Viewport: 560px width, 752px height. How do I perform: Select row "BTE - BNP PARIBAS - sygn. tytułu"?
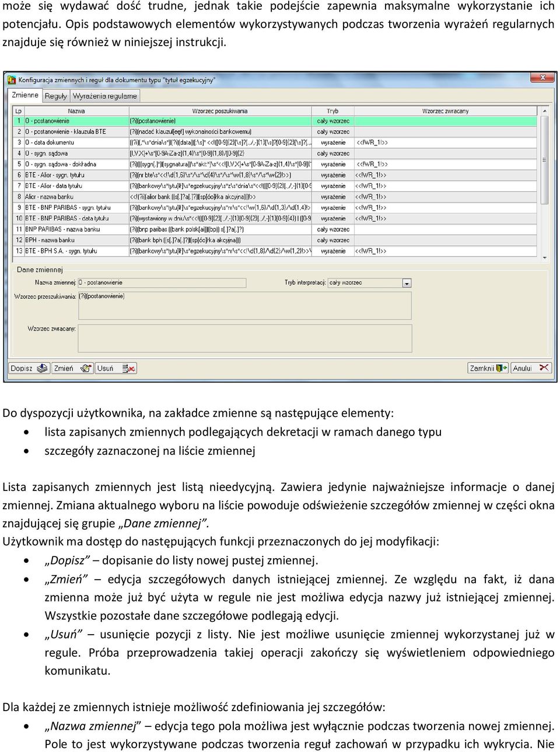click(x=274, y=207)
